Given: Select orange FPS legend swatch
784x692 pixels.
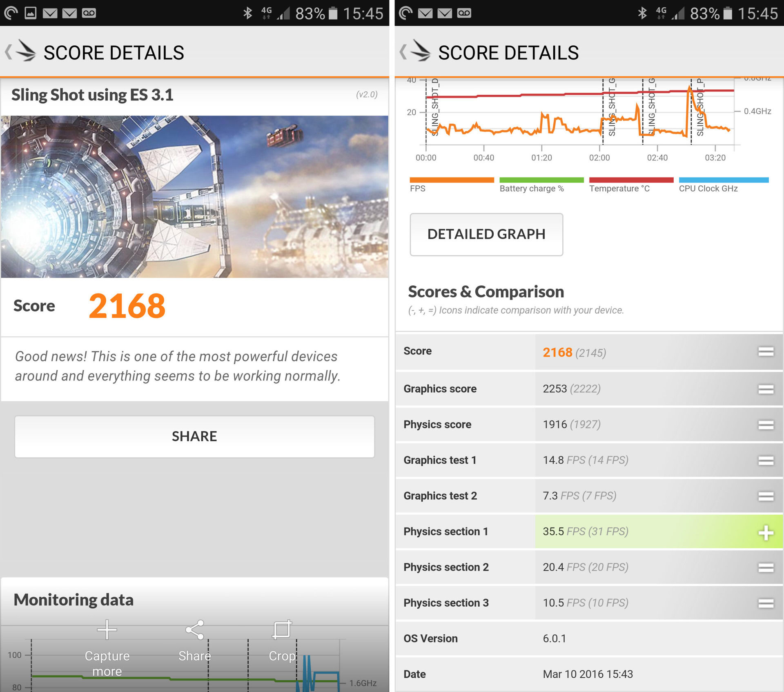Looking at the screenshot, I should (x=451, y=180).
